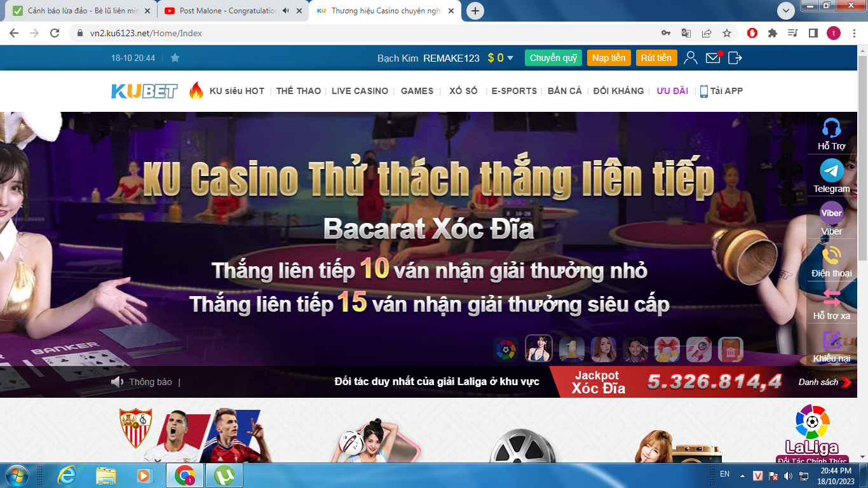Expand Jackpot Danh sách list arrow
The width and height of the screenshot is (868, 488).
pos(846,382)
